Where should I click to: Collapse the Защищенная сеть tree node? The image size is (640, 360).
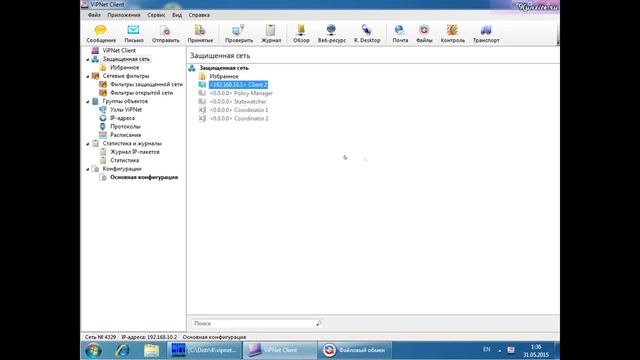[88, 60]
